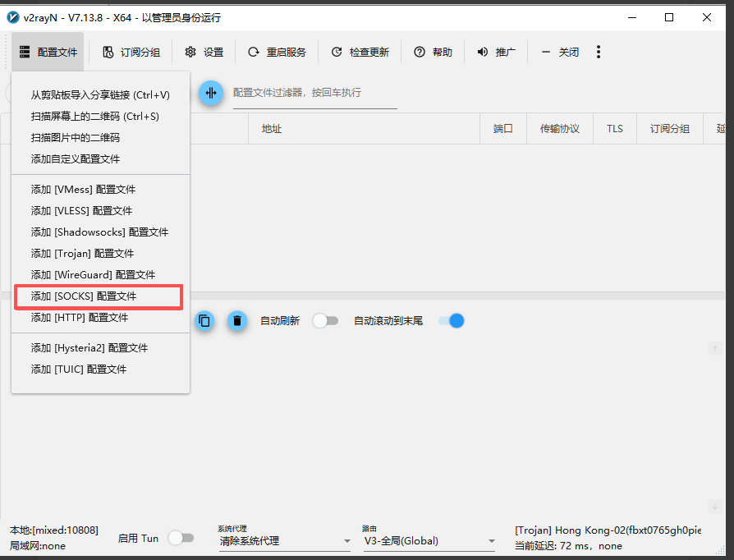Expand the 路由 V3-全局(Global) dropdown
Image resolution: width=734 pixels, height=560 pixels.
429,541
